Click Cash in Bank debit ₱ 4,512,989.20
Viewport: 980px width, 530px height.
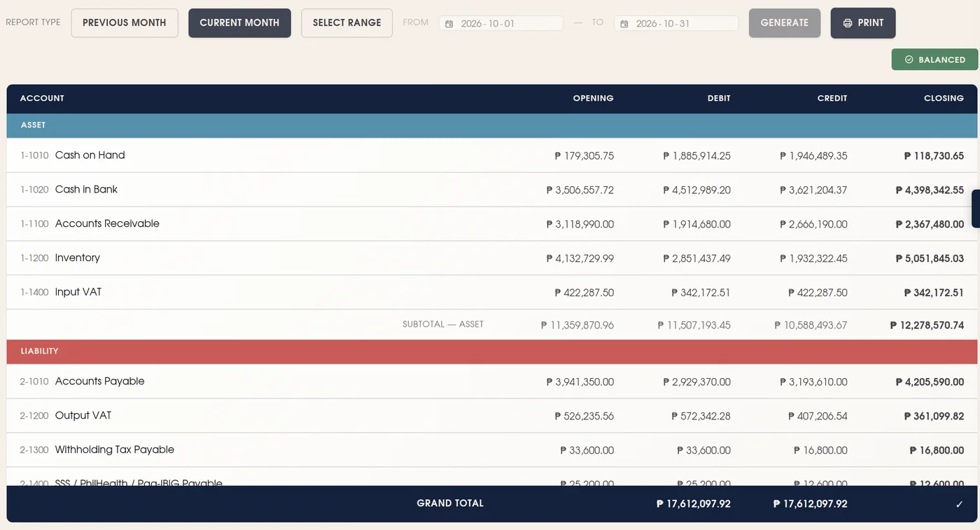(x=697, y=190)
